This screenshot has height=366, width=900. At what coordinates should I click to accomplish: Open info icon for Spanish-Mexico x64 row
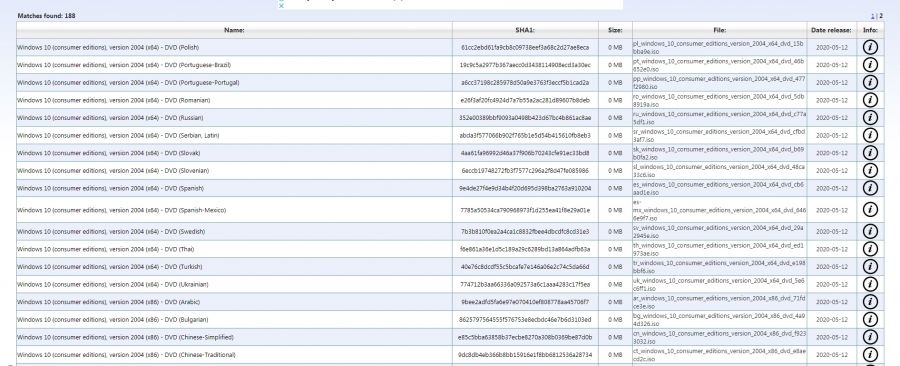pos(870,210)
